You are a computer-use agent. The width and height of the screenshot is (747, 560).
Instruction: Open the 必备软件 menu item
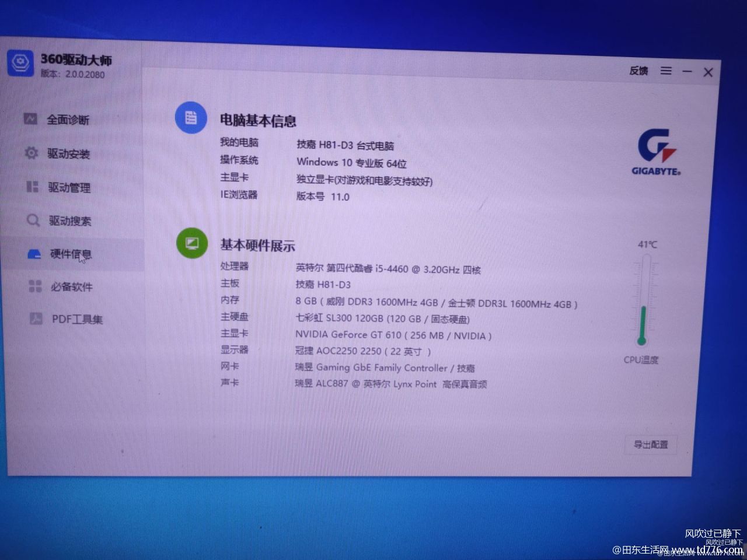click(x=72, y=287)
